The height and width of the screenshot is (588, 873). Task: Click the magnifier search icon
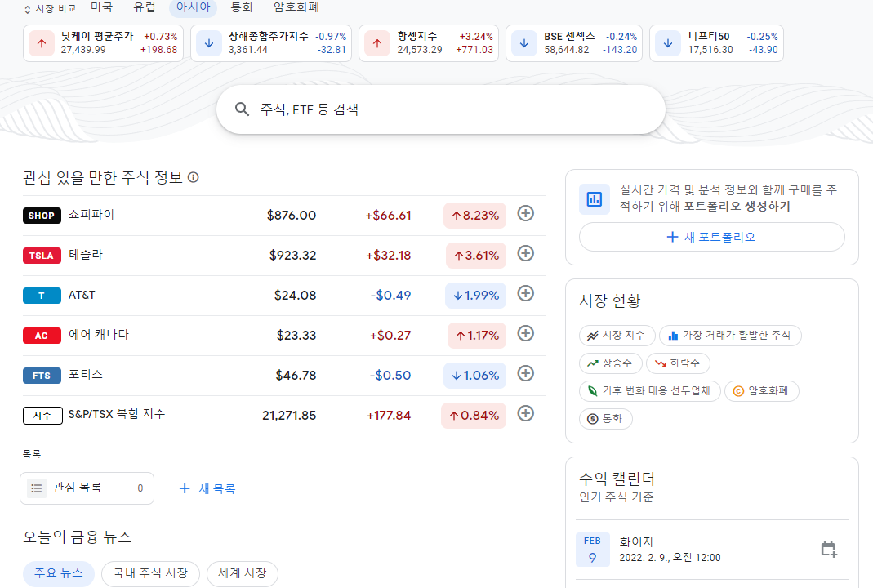coord(242,109)
